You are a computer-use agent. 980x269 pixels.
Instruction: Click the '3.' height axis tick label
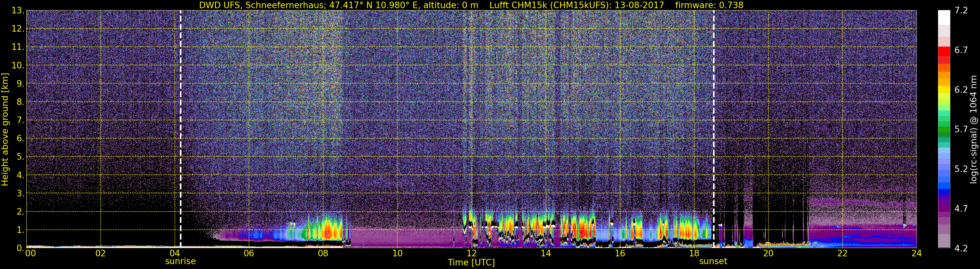click(x=20, y=193)
